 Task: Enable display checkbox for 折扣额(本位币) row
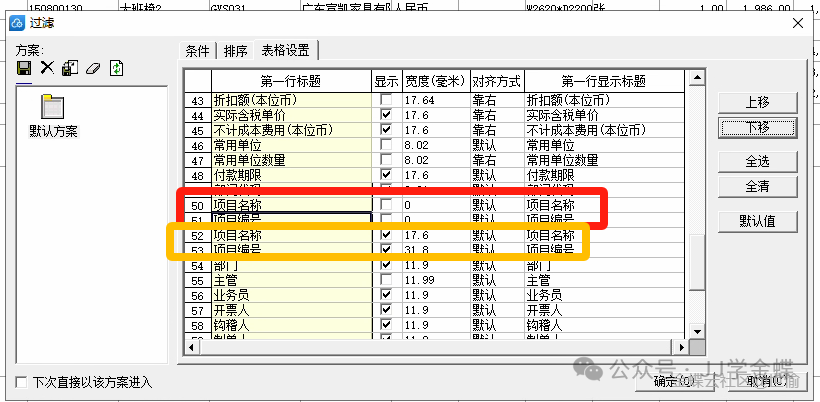[386, 101]
